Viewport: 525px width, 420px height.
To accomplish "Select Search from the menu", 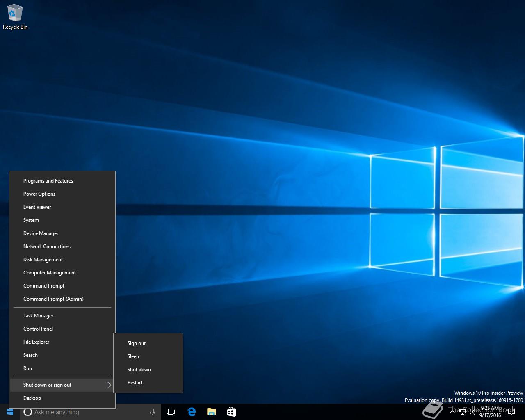I will pyautogui.click(x=62, y=355).
